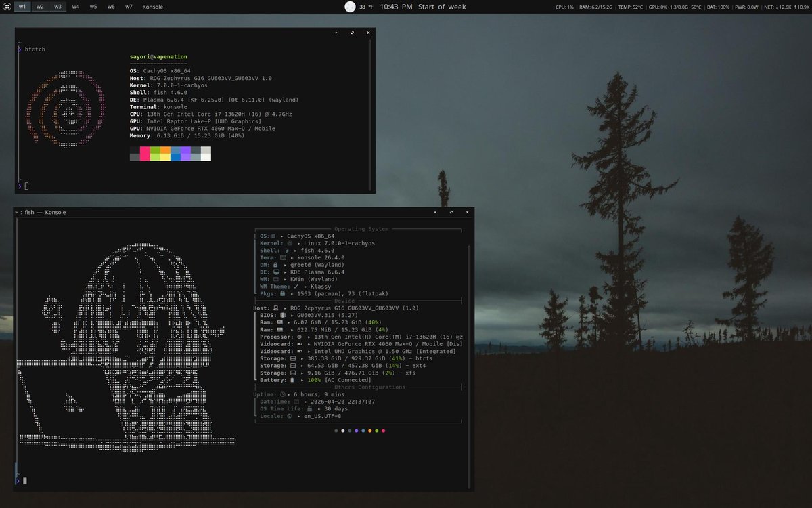The height and width of the screenshot is (508, 812).
Task: Open the app launcher grid icon
Action: coord(6,6)
